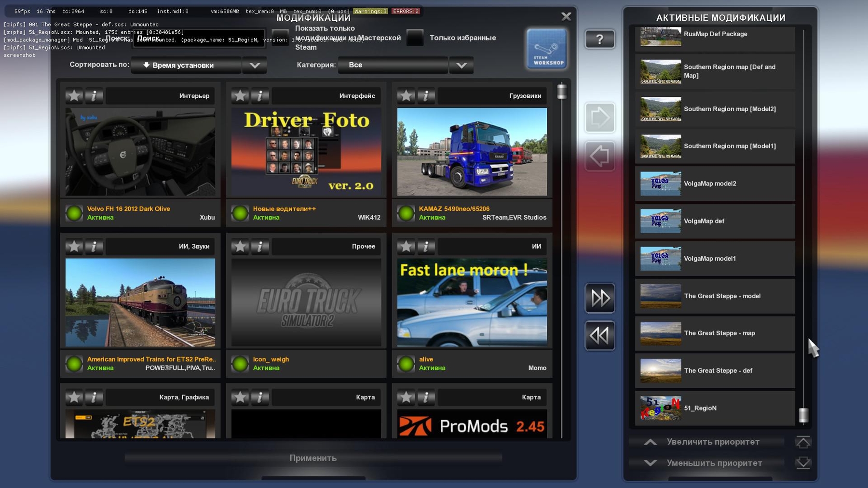Select 51_RegioN in the active modifications list
This screenshot has width=868, height=488.
[714, 408]
